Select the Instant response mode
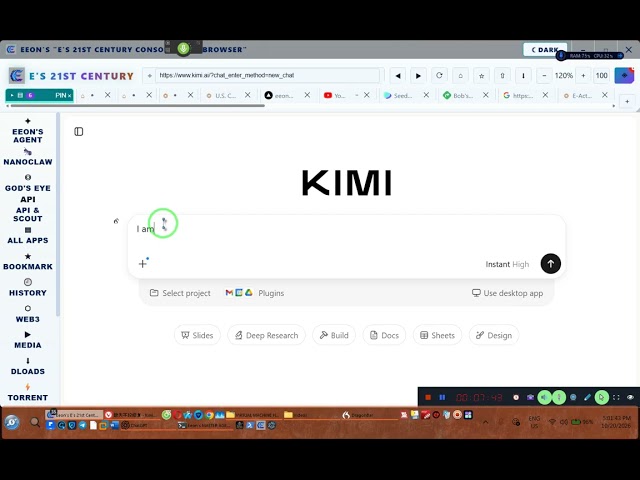Image resolution: width=640 pixels, height=480 pixels. pyautogui.click(x=498, y=264)
